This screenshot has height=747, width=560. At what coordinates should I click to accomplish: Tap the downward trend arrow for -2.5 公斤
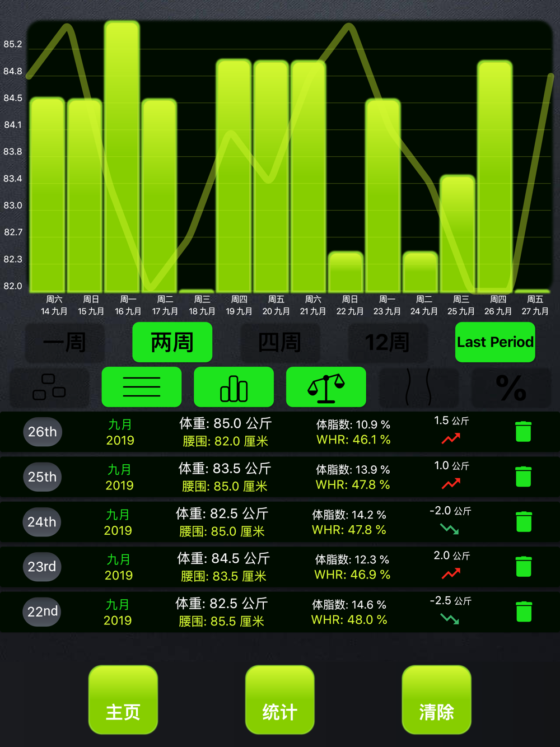click(450, 619)
